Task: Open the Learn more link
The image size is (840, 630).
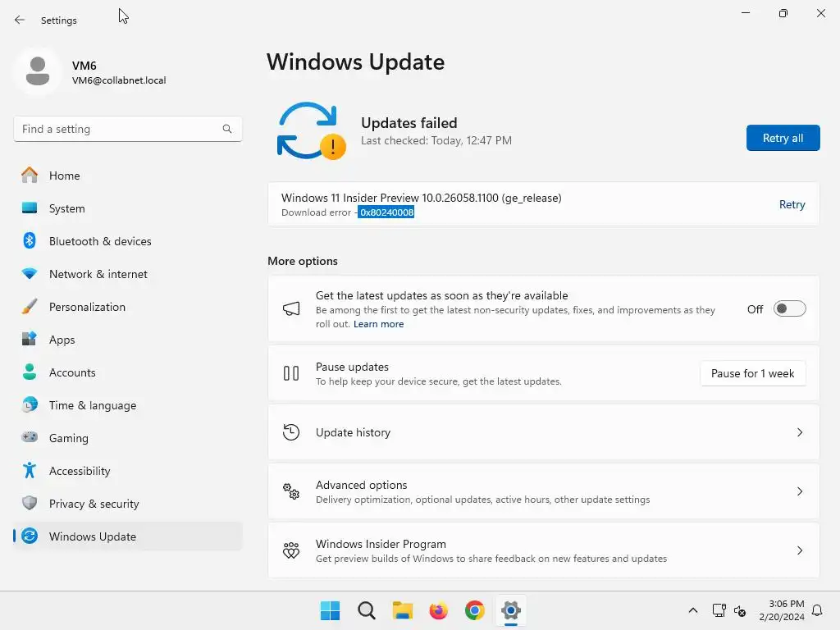Action: pyautogui.click(x=378, y=324)
